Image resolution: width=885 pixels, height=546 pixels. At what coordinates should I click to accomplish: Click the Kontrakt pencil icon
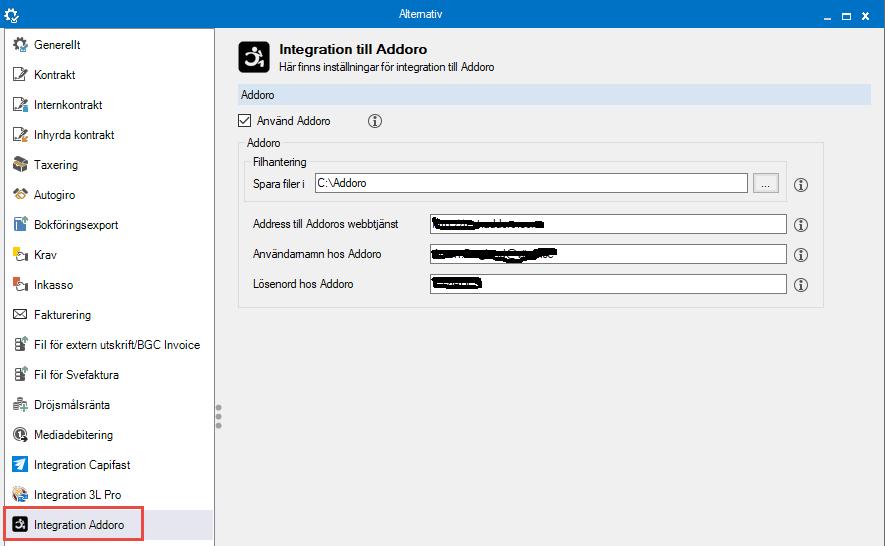click(20, 75)
